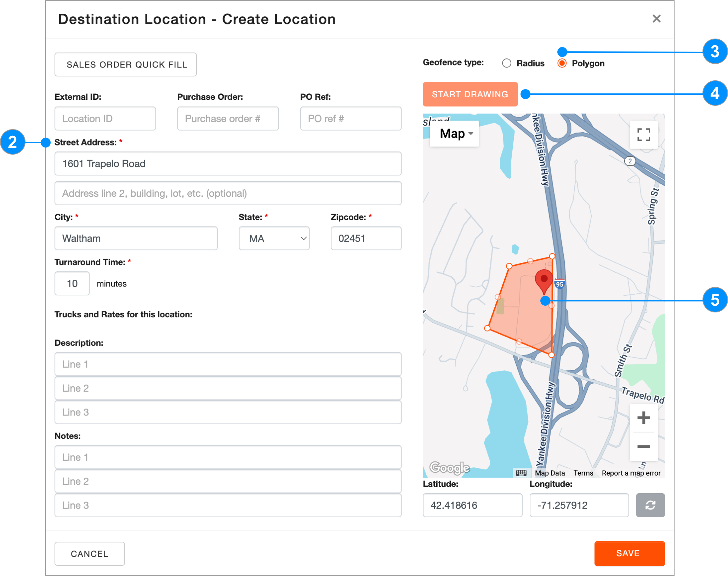728x576 pixels.
Task: Click Notes Line 3 field
Action: (x=228, y=505)
